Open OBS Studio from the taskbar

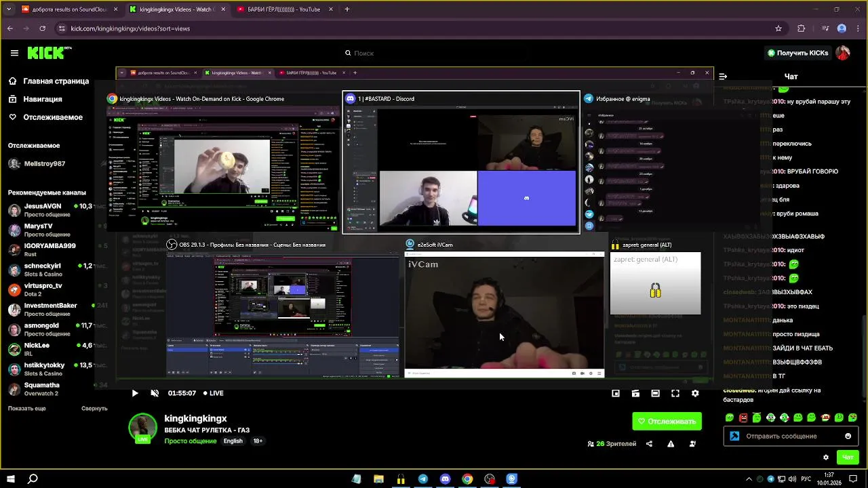click(490, 479)
